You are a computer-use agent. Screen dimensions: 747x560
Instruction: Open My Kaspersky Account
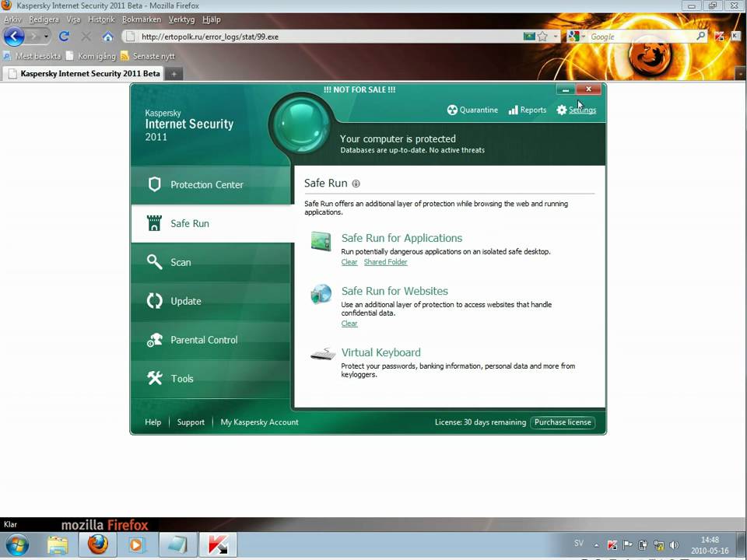(x=259, y=422)
